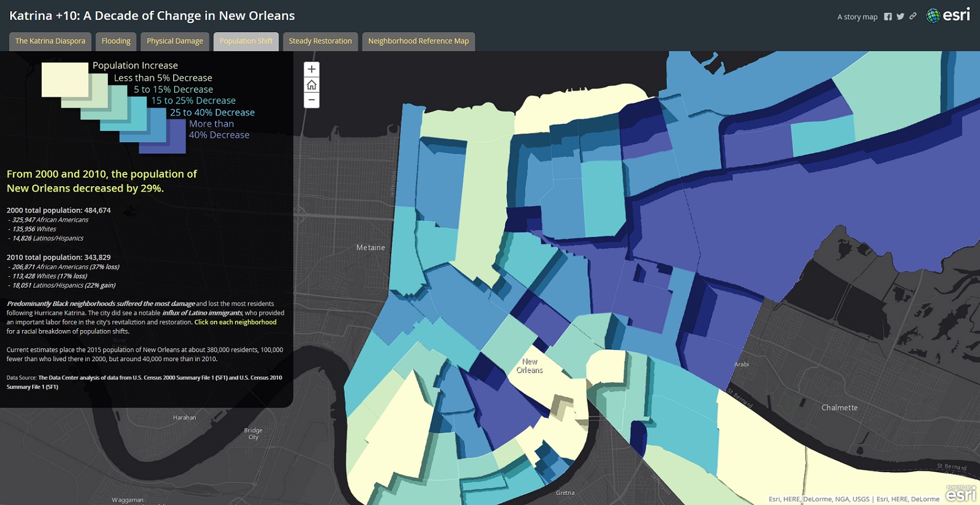Click the Esri watermark logo on map
This screenshot has width=980, height=505.
pyautogui.click(x=960, y=494)
